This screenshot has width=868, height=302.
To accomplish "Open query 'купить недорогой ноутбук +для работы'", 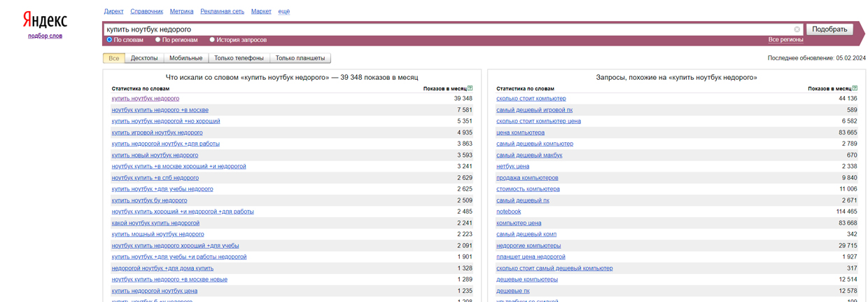I will pos(165,144).
